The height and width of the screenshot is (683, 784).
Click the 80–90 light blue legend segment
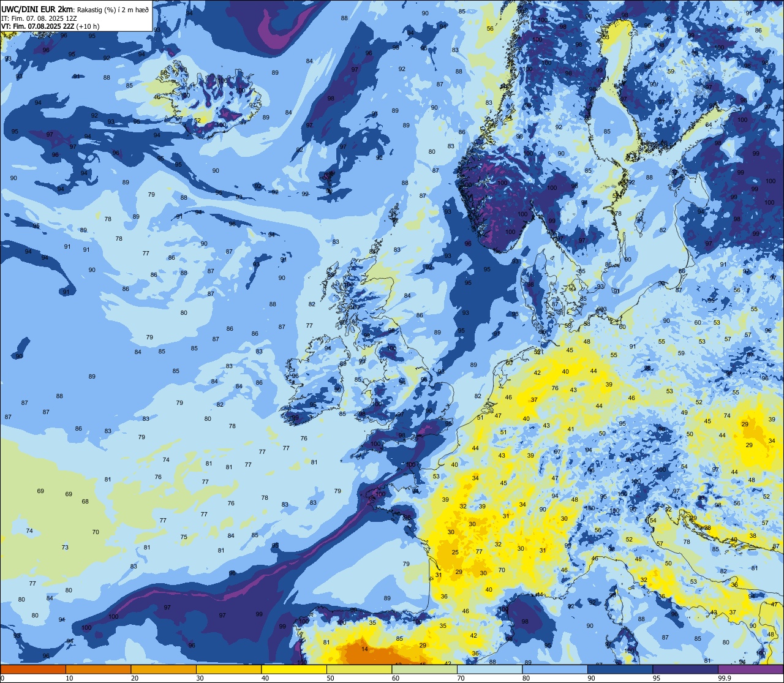[555, 669]
